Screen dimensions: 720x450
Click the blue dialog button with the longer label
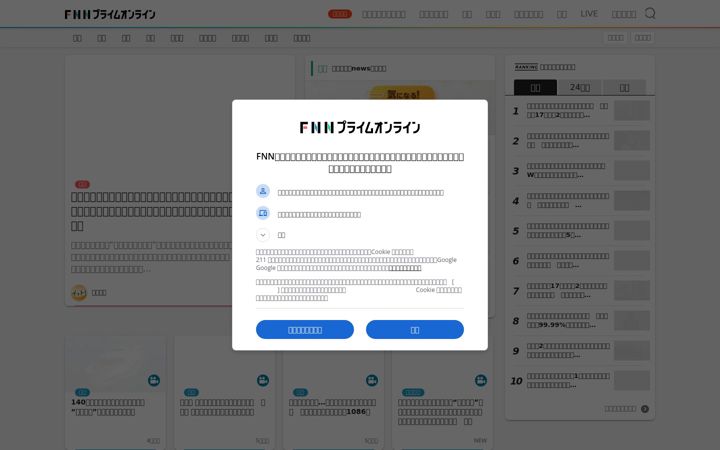tap(305, 330)
